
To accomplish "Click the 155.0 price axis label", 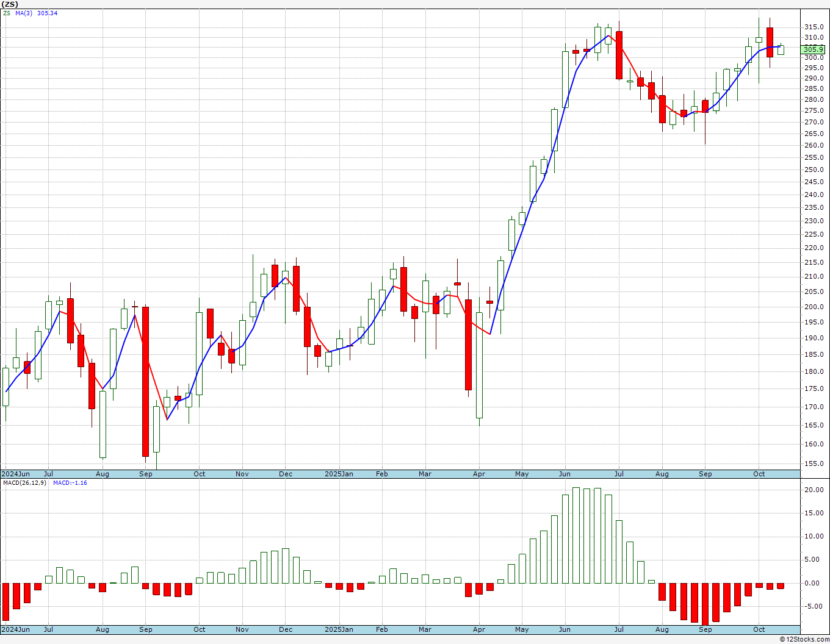I will [814, 463].
